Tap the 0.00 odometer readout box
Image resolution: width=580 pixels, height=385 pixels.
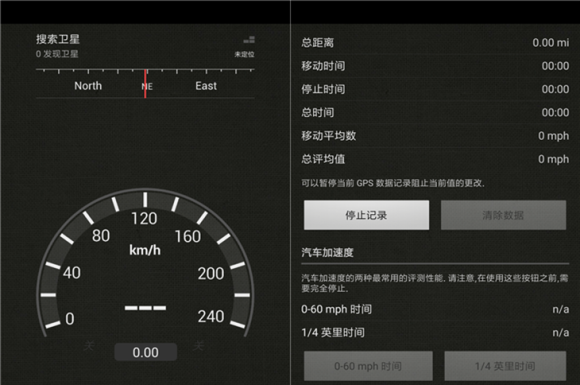coord(145,352)
